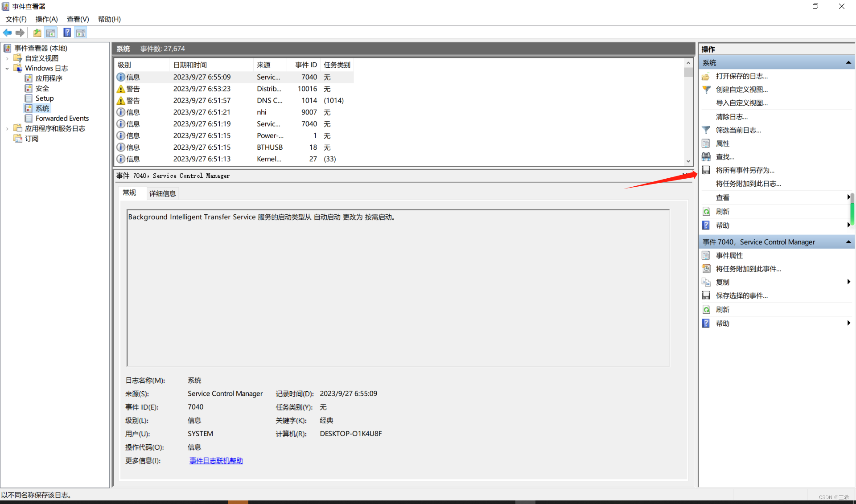
Task: Click the 打开保存的日志 folder icon
Action: pyautogui.click(x=706, y=76)
